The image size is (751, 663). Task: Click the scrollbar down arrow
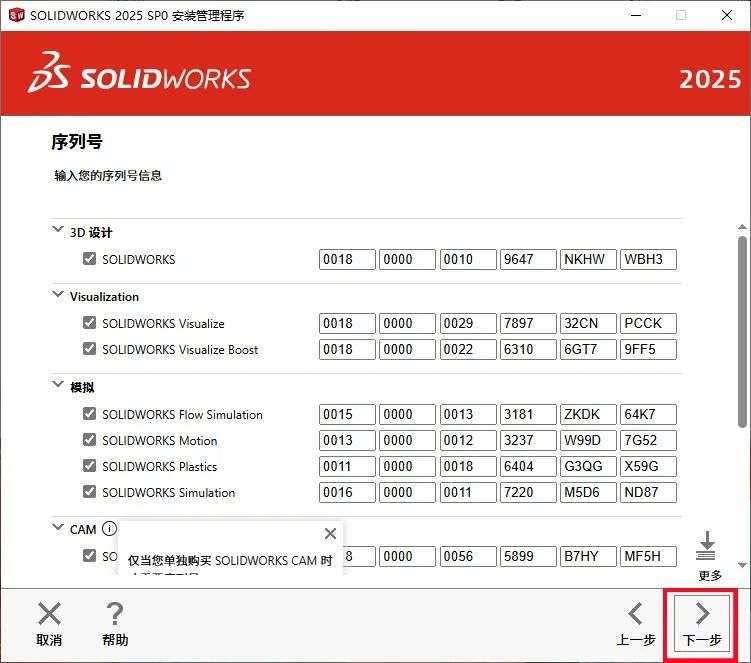(x=742, y=565)
